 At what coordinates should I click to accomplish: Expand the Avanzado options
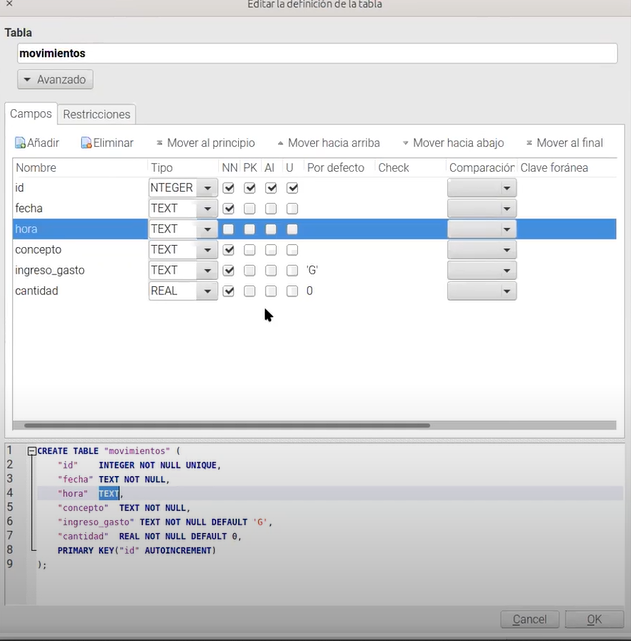[x=55, y=79]
